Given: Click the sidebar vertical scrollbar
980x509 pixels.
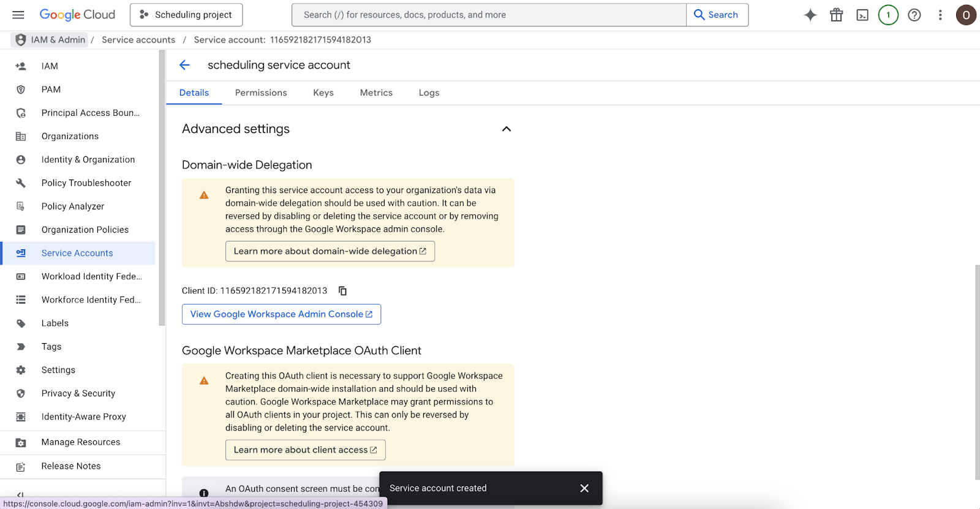Looking at the screenshot, I should (x=162, y=188).
